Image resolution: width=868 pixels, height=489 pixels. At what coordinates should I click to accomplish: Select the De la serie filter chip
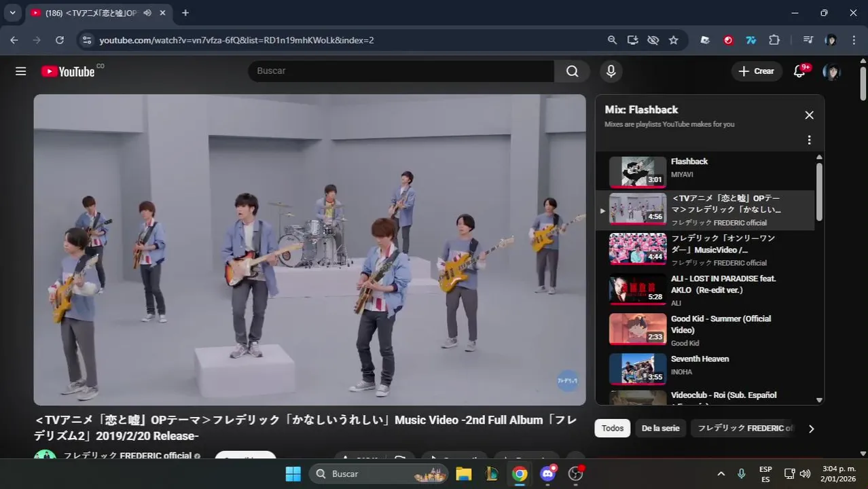pyautogui.click(x=660, y=429)
